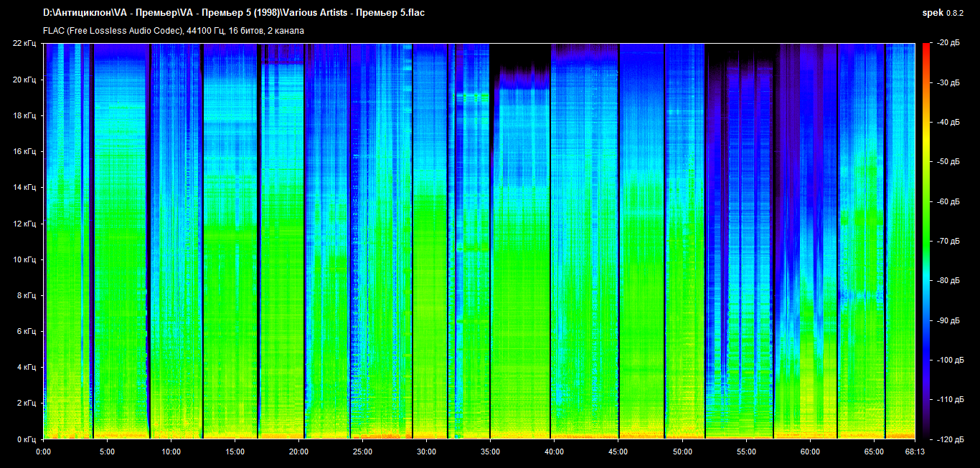This screenshot has width=980, height=468.
Task: Select the FLAC codec info line
Action: (174, 31)
